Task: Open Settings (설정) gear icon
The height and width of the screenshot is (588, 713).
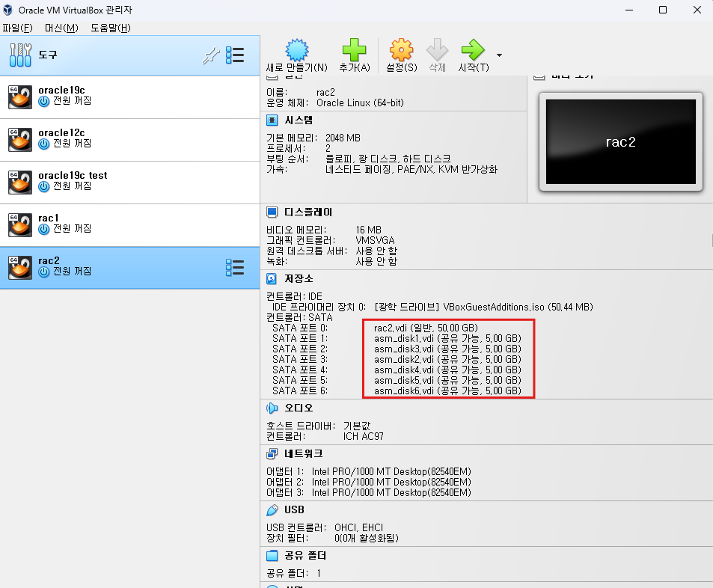Action: click(401, 50)
